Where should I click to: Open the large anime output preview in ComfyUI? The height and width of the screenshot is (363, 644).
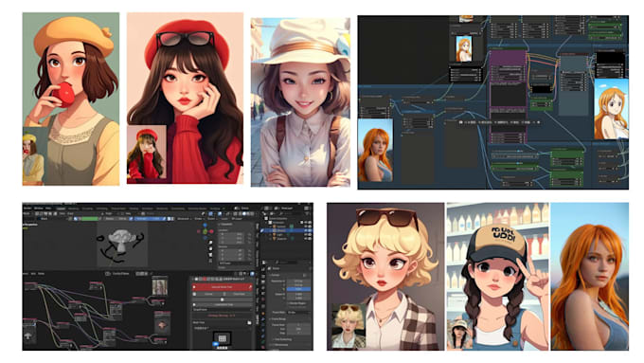(x=611, y=109)
